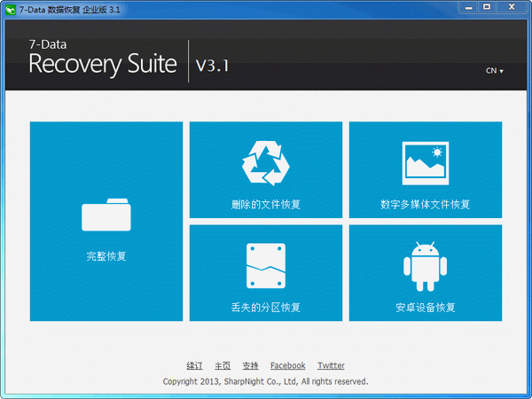The width and height of the screenshot is (532, 399).
Task: Select the 数字多媒体文件恢复 label
Action: pyautogui.click(x=425, y=204)
